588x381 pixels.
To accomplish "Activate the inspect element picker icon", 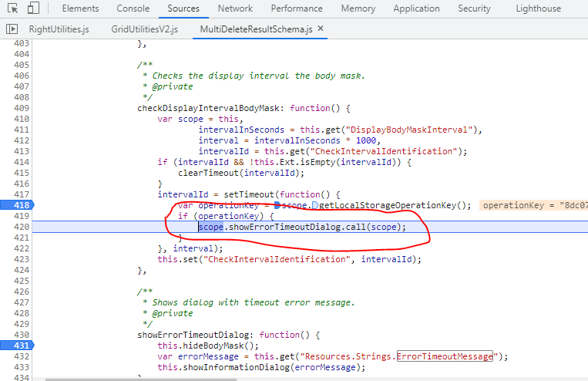I will (12, 8).
